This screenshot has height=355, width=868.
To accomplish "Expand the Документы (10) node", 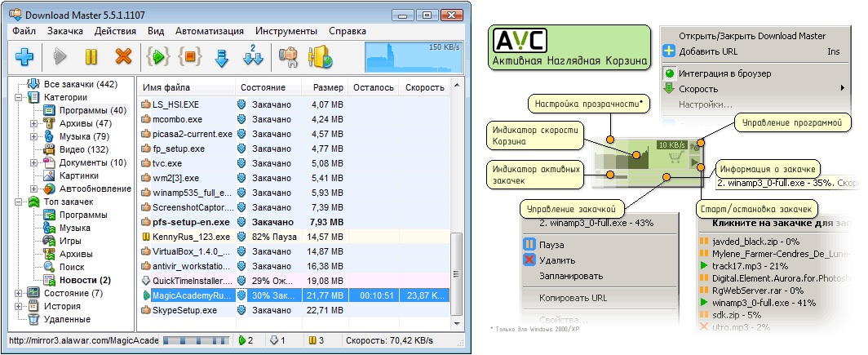I will [34, 163].
